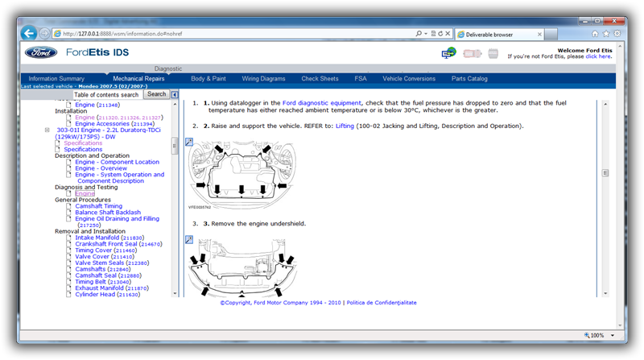Click the content pane vertical scrollbar thumb
Screen dimensions: 644x360
pyautogui.click(x=605, y=172)
